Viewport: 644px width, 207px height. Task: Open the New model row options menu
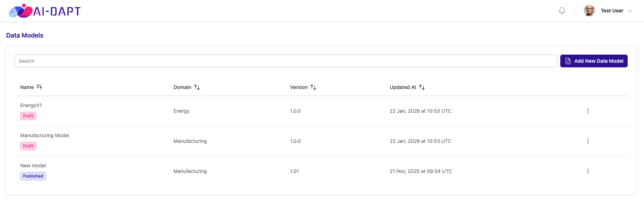pos(588,171)
